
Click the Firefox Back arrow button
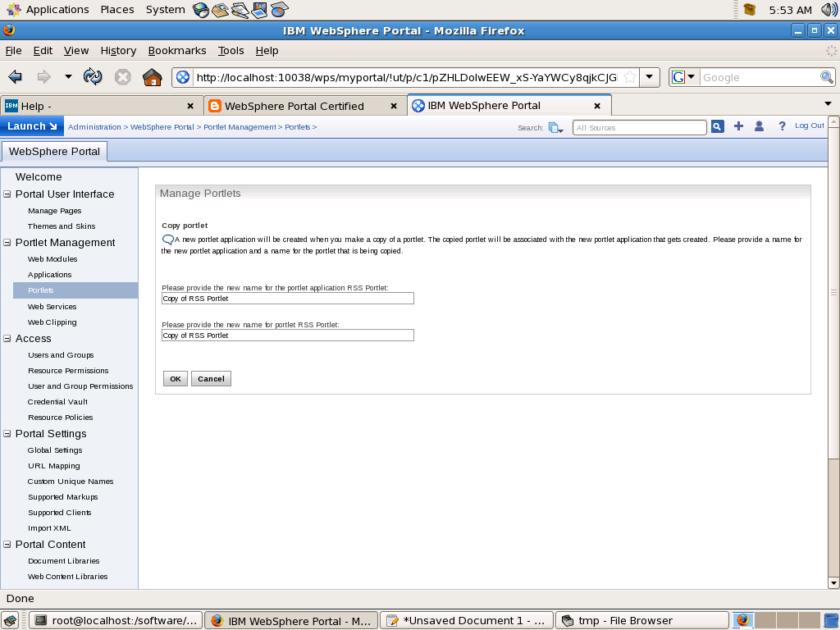pos(16,77)
